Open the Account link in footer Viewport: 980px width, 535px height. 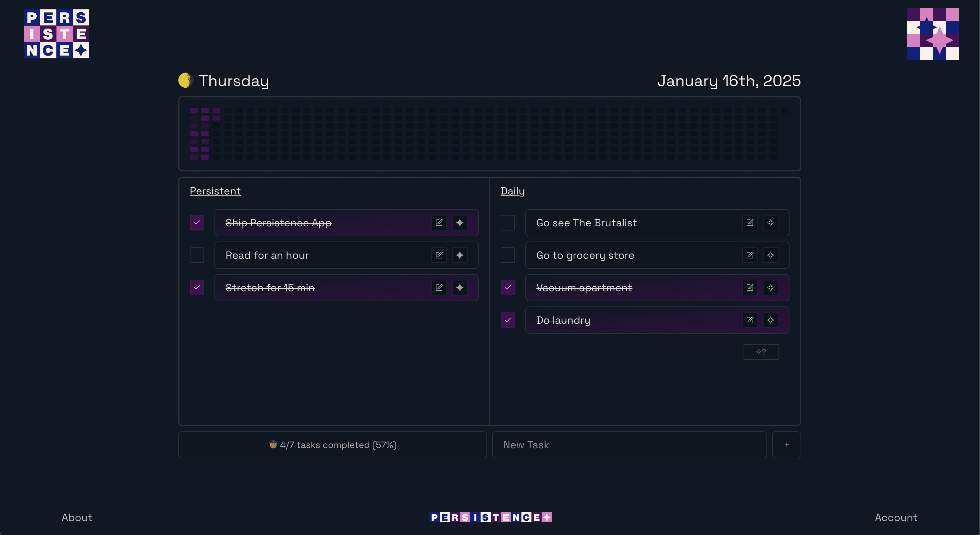coord(896,517)
